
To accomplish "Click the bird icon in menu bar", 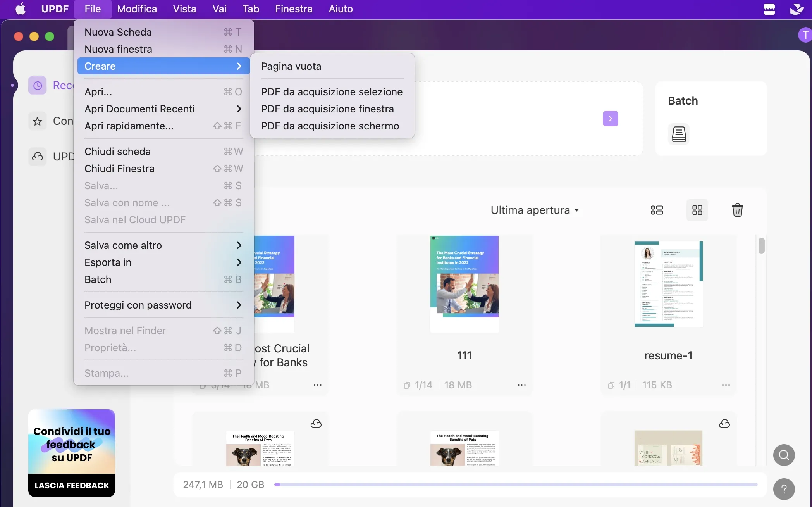I will (797, 9).
